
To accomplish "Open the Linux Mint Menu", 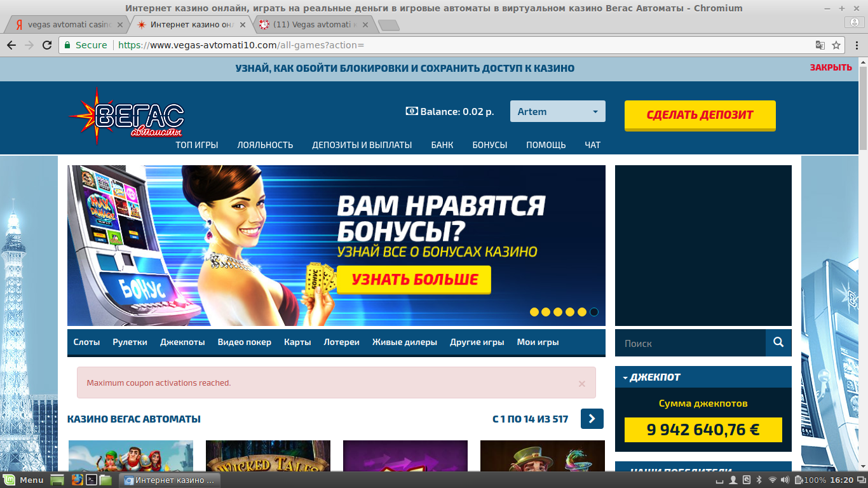I will coord(24,480).
